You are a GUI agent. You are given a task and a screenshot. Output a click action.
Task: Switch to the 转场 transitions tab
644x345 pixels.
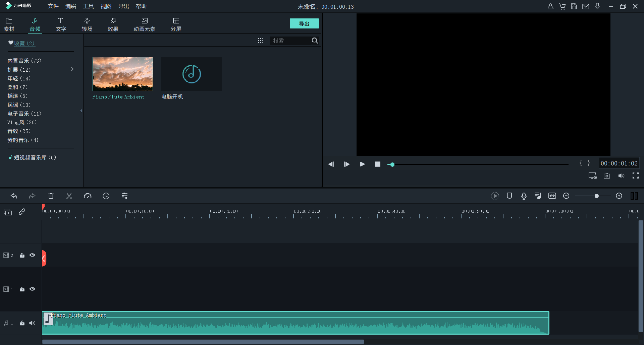(87, 24)
